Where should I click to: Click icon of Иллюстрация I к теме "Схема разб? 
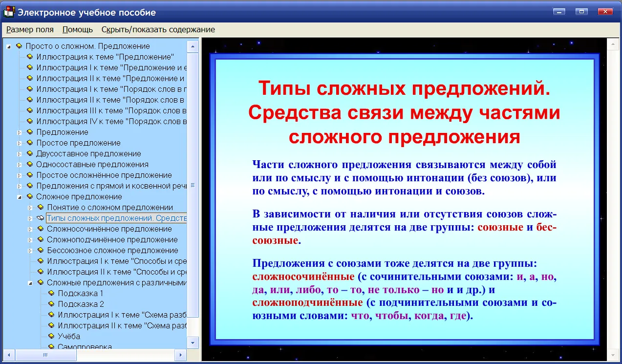pyautogui.click(x=51, y=315)
